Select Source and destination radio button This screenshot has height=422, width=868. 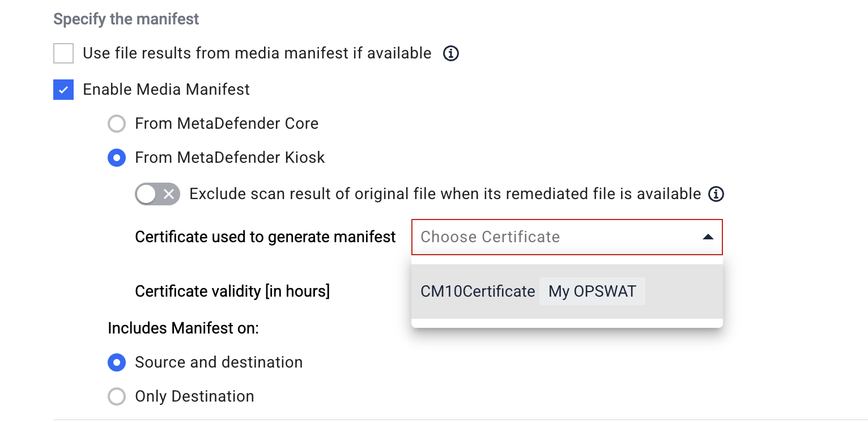(x=117, y=362)
